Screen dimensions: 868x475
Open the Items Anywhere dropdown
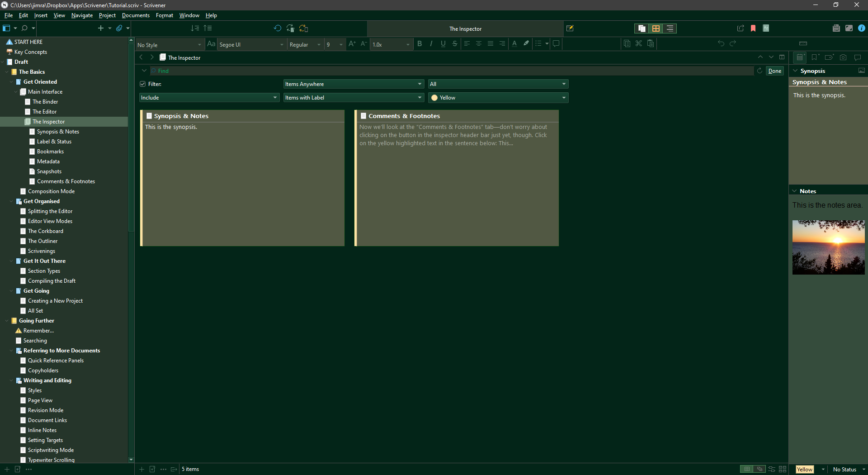coord(354,84)
